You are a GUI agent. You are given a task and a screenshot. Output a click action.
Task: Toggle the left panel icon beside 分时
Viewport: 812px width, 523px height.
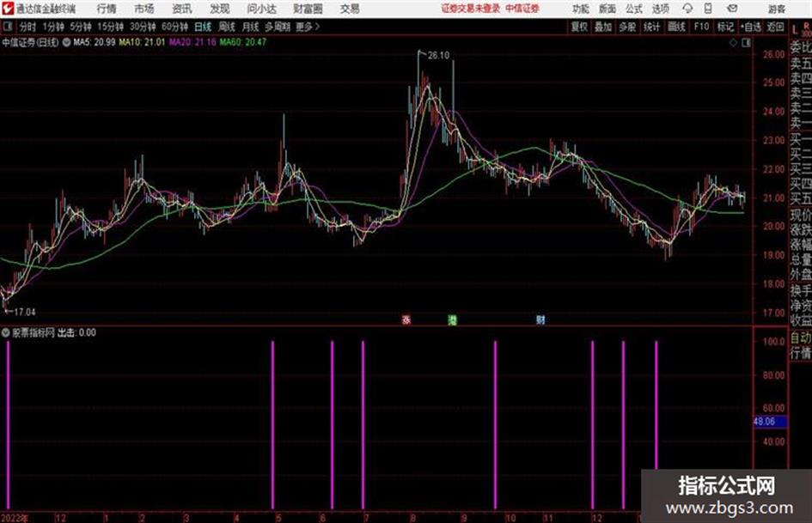(7, 27)
